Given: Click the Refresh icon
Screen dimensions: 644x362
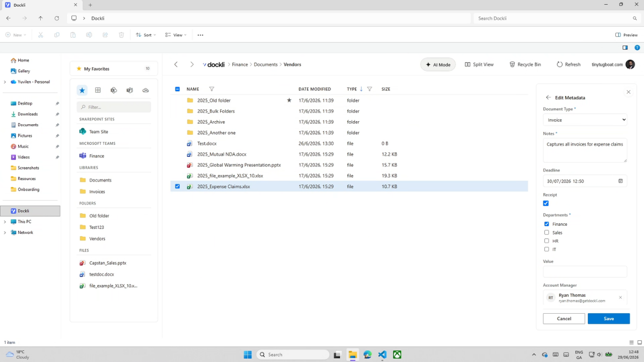Looking at the screenshot, I should coord(559,64).
